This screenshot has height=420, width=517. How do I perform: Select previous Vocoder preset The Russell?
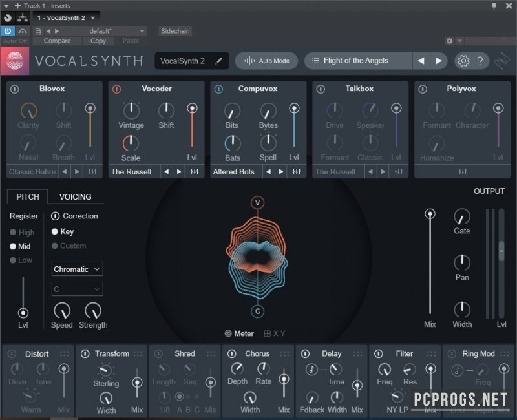(x=167, y=172)
